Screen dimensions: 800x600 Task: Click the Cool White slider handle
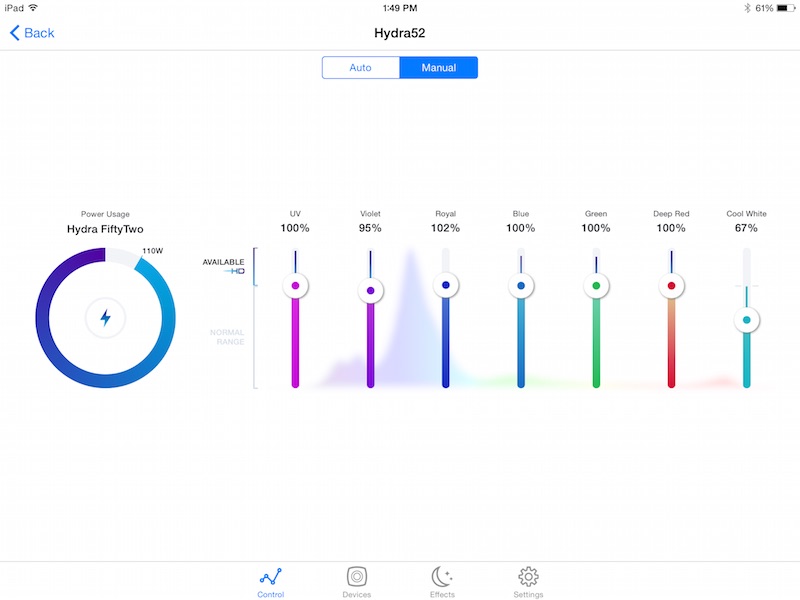746,320
